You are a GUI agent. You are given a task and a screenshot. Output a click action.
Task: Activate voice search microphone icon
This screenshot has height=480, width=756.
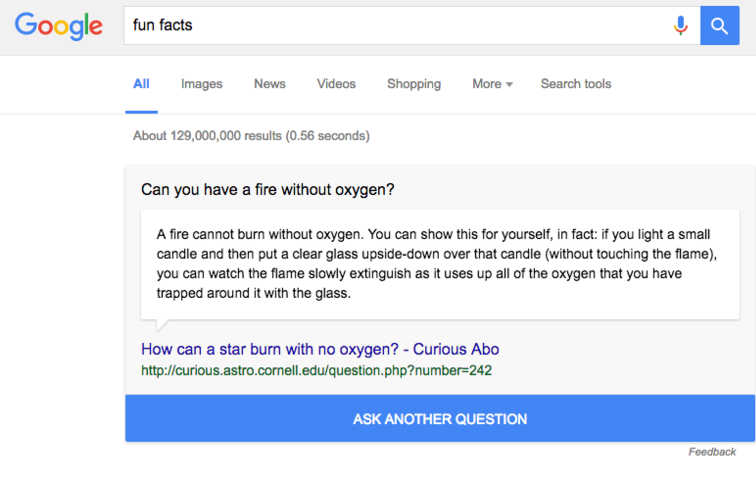pos(680,26)
